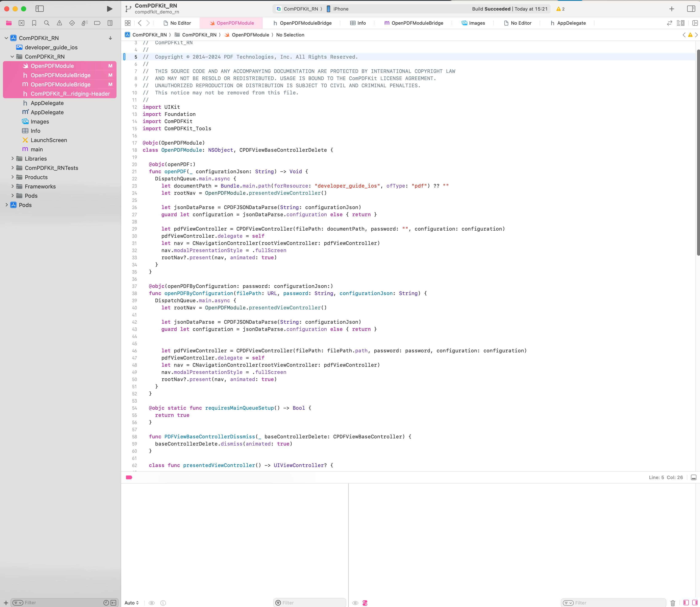Open the Find navigator magnifier icon

coord(47,23)
